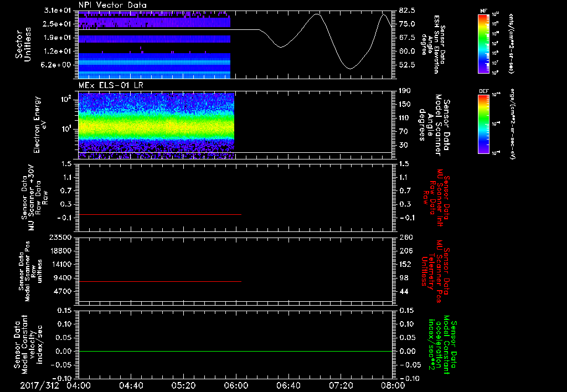This screenshot has height=392, width=567.
Task: Click the Model Scanner Angle degrees axis title
Action: (x=434, y=125)
